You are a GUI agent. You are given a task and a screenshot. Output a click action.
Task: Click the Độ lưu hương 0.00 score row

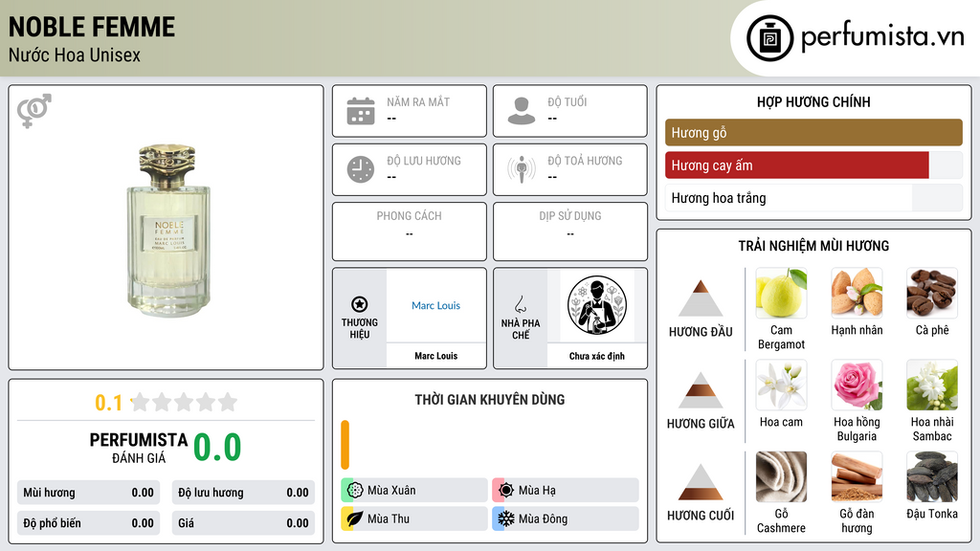pos(243,493)
